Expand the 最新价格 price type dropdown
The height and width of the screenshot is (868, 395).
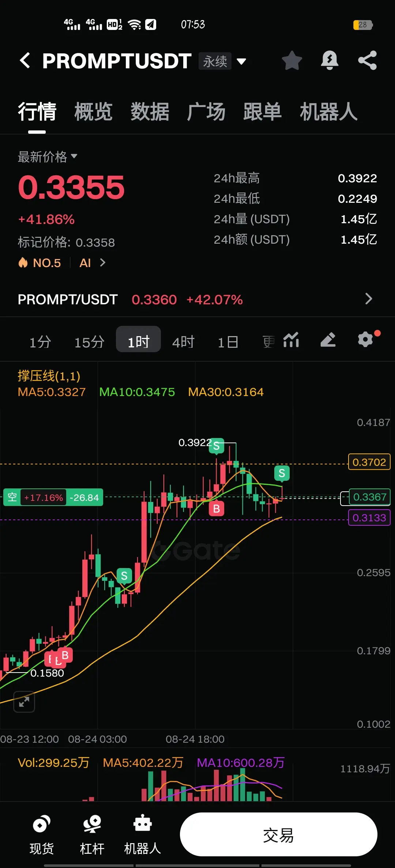(48, 157)
